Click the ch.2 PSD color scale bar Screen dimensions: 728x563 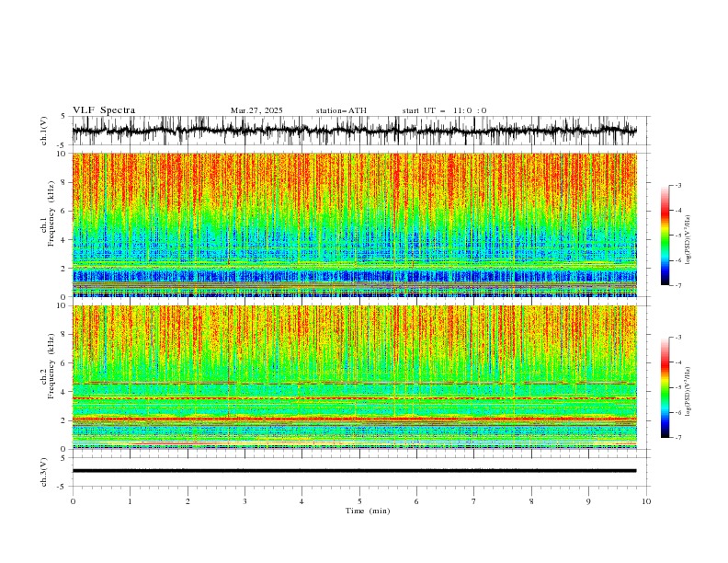pos(665,387)
